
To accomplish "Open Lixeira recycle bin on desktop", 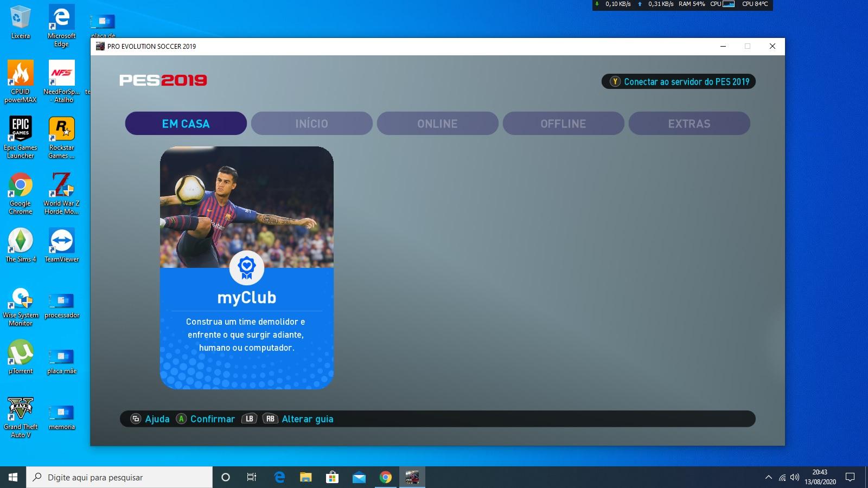I will [x=21, y=22].
